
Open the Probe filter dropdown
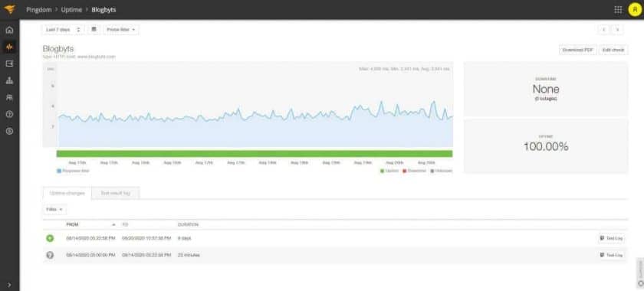(x=121, y=30)
